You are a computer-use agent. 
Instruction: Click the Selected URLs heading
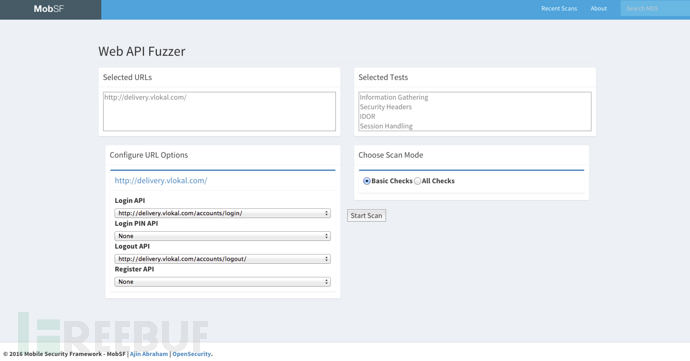click(x=128, y=77)
